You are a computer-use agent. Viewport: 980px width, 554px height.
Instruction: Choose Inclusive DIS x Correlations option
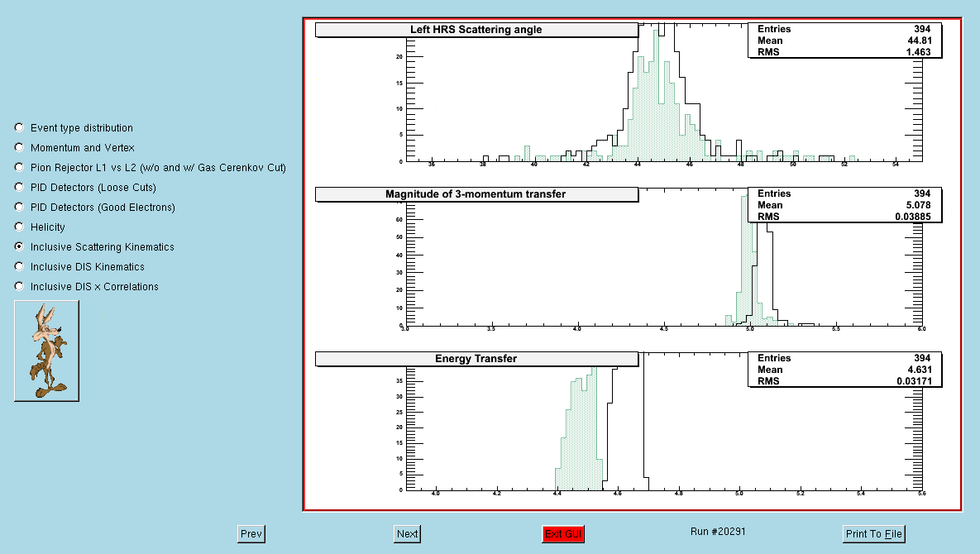(x=19, y=287)
